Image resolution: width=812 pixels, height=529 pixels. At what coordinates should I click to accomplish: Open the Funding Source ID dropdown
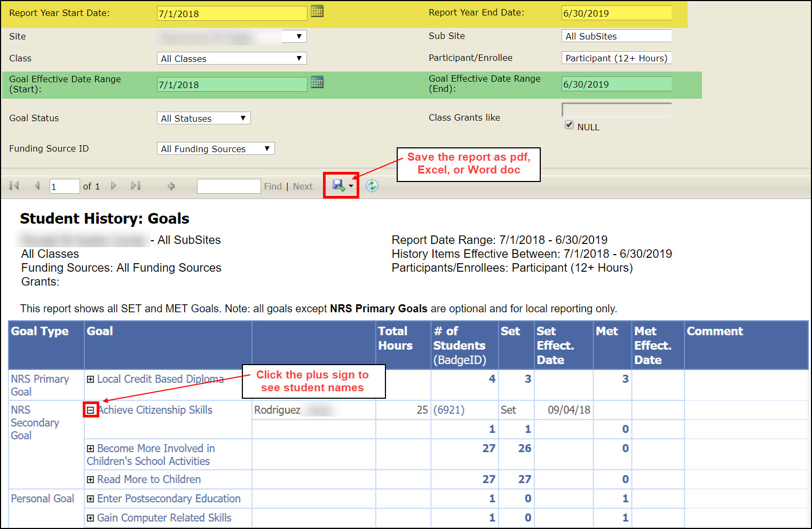[x=216, y=148]
